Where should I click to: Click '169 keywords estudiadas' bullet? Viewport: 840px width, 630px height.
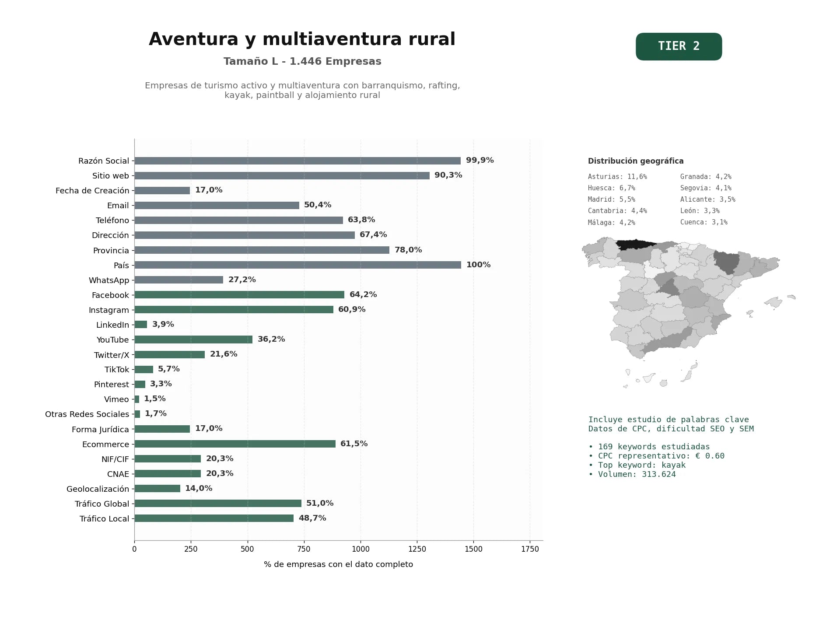(649, 447)
